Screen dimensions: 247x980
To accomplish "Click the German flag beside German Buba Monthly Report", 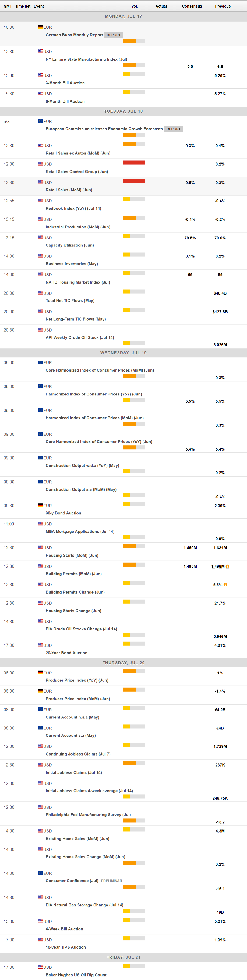I will (40, 27).
